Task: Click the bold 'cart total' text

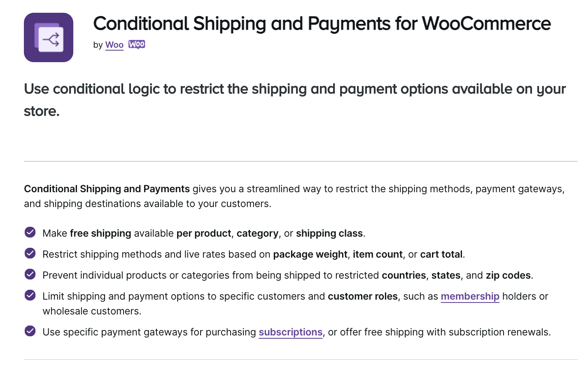Action: [x=441, y=254]
